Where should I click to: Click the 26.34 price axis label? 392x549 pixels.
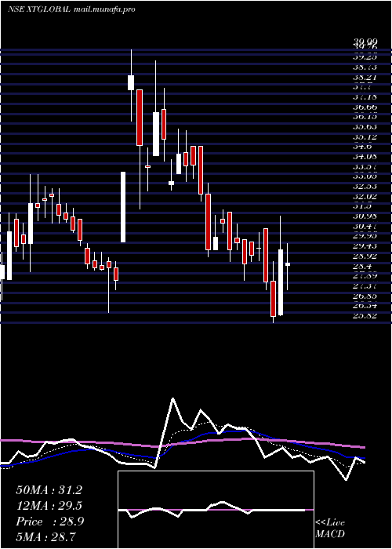click(x=365, y=306)
